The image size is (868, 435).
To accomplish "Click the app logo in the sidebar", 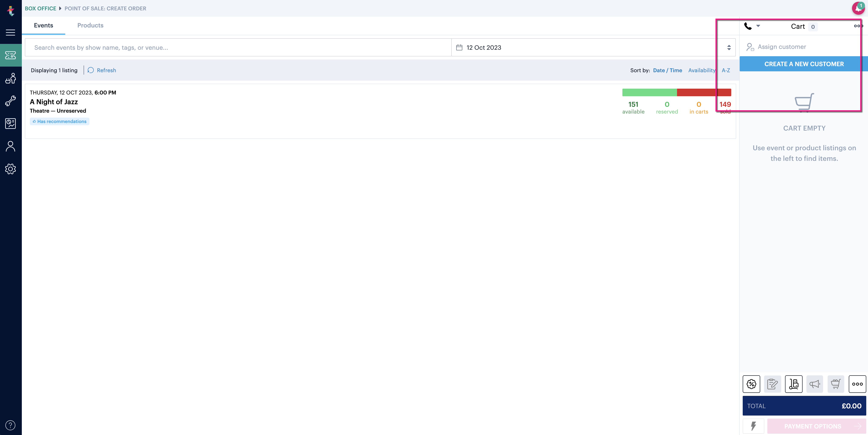I will [11, 11].
